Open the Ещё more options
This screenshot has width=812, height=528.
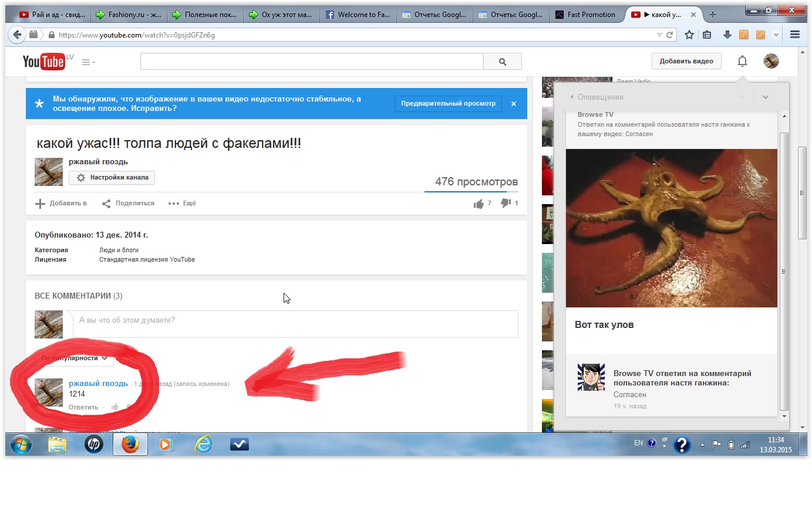click(x=182, y=204)
